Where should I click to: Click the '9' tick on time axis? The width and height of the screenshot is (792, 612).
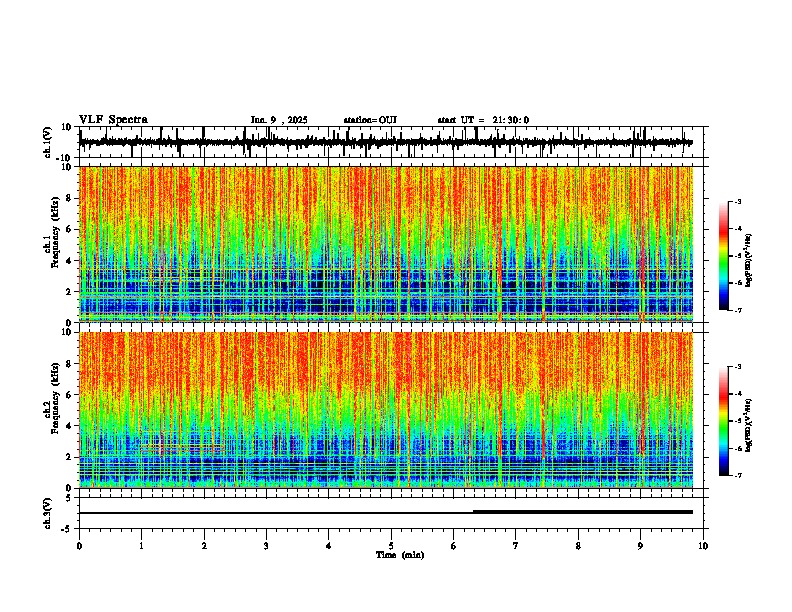[640, 546]
